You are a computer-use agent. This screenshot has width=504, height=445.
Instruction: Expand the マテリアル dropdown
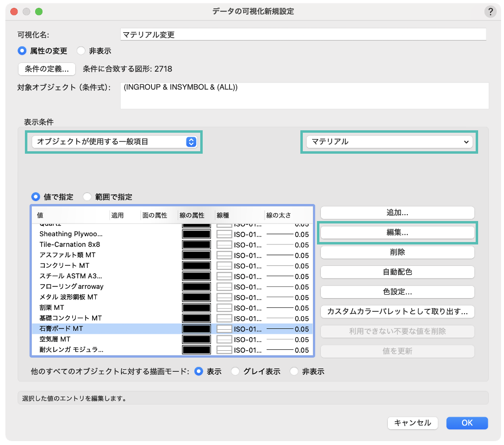389,142
